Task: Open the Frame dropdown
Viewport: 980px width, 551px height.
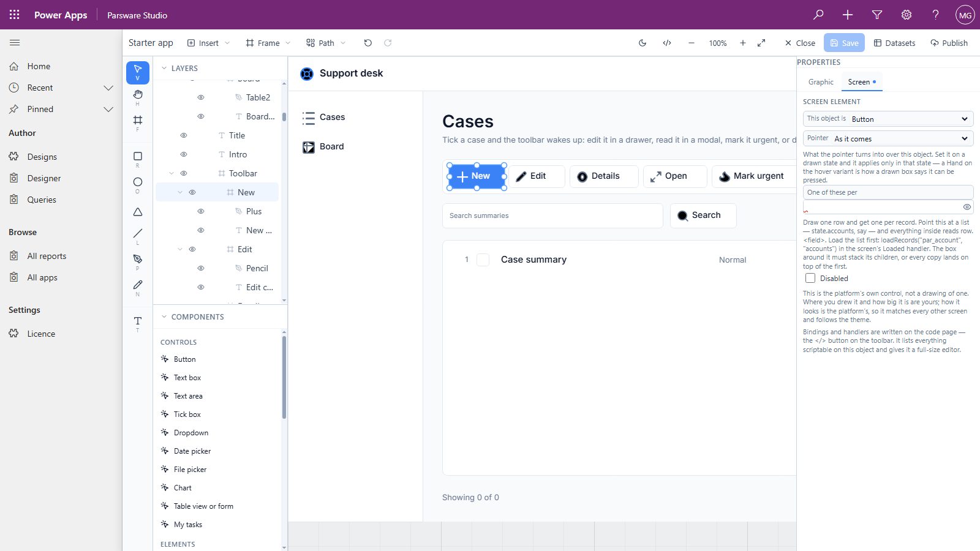Action: click(268, 43)
